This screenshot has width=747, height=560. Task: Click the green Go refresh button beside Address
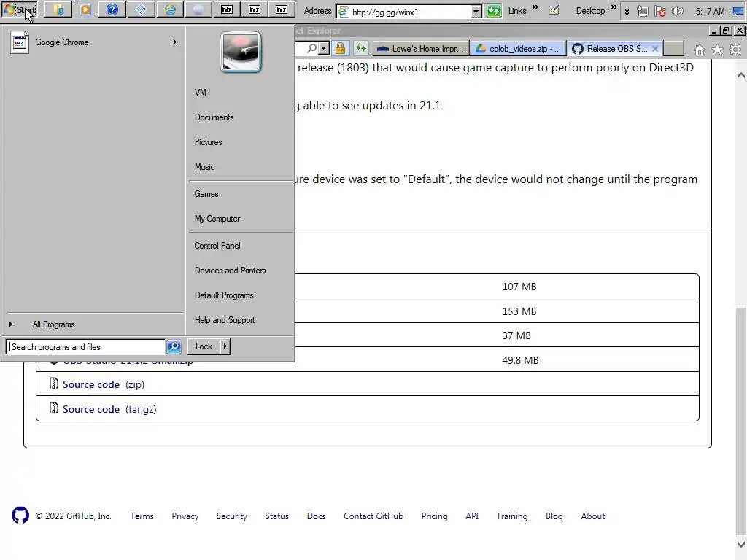click(x=494, y=11)
